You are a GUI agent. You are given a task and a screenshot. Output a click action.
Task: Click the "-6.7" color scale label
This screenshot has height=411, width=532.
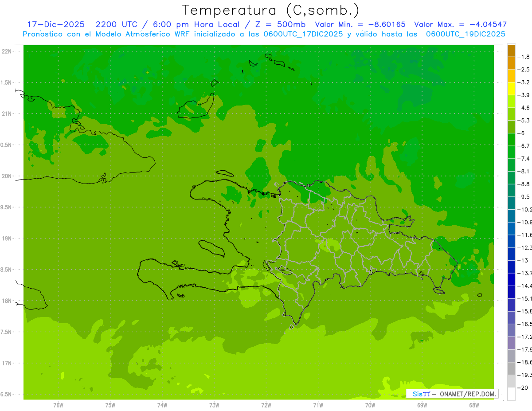(523, 146)
